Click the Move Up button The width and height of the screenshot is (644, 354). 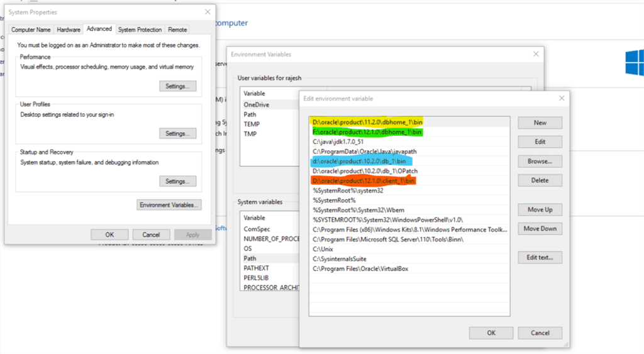(540, 209)
